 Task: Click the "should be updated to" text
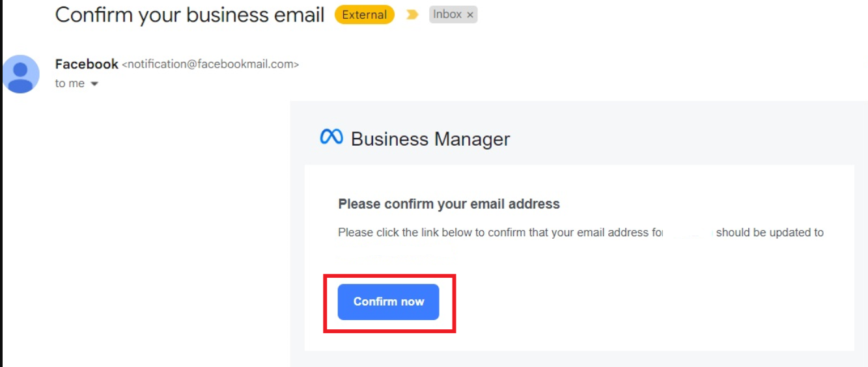point(770,232)
